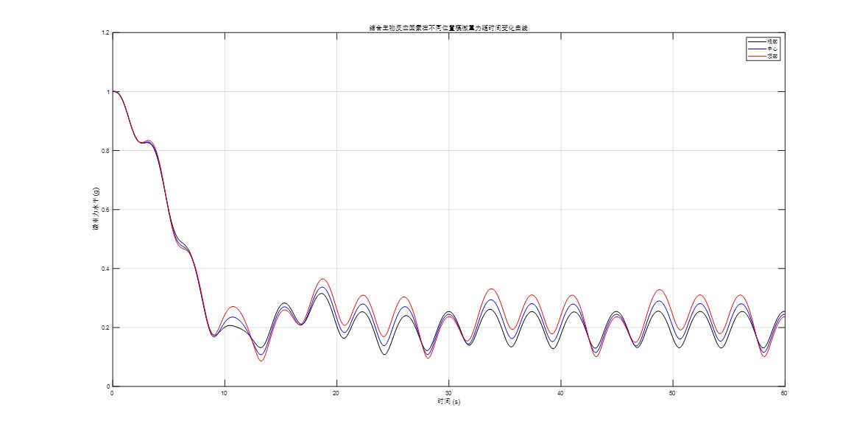Click the y-axis tick label 0.4
Image resolution: width=868 pixels, height=435 pixels.
[x=106, y=269]
